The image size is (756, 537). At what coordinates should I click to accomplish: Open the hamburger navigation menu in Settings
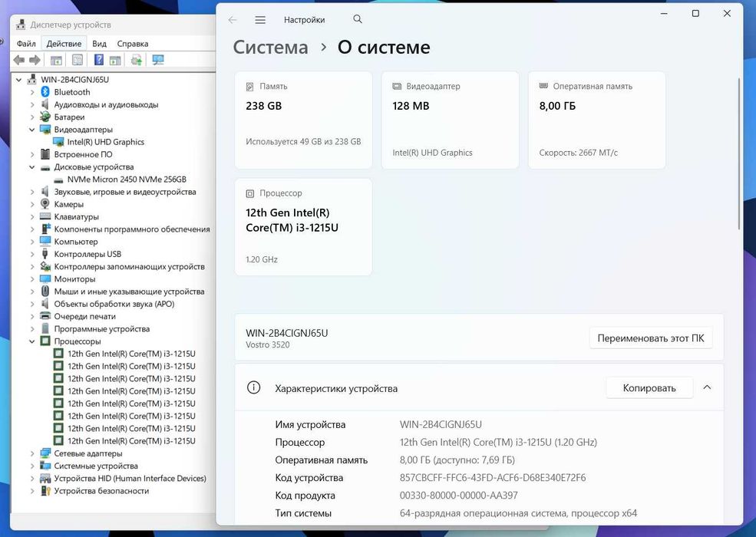pyautogui.click(x=260, y=20)
